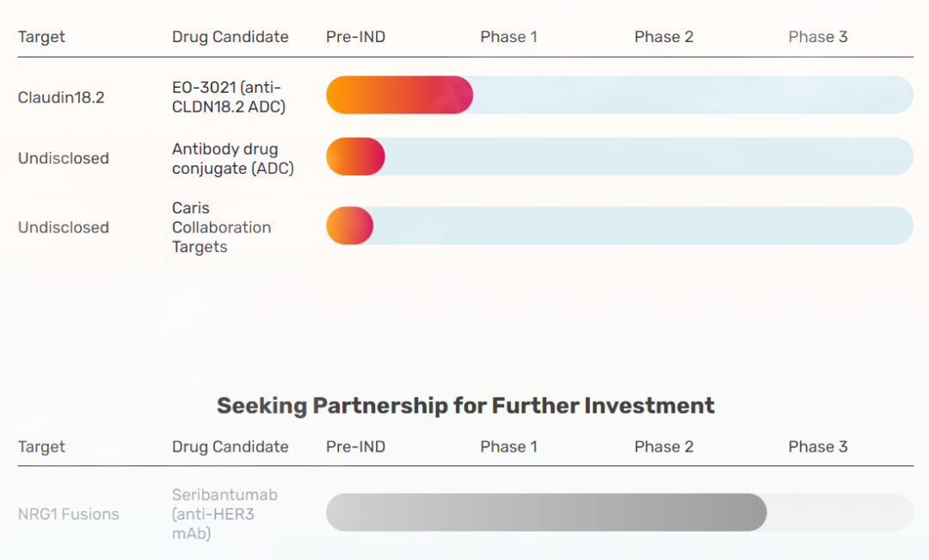Click the NRG1 Fusions target label

(x=68, y=514)
